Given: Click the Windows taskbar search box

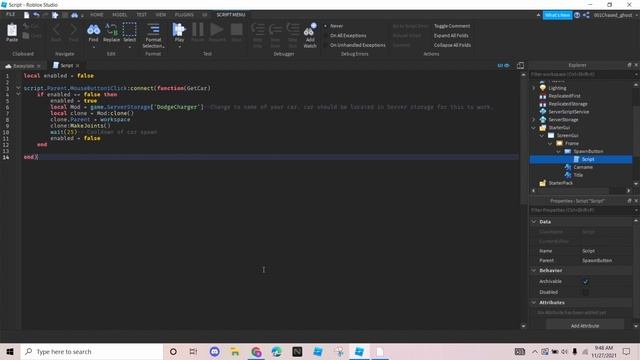Looking at the screenshot, I should [x=92, y=351].
